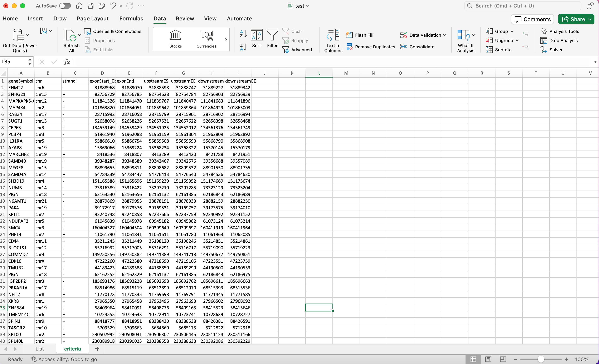
Task: Expand the Data Validation dropdown arrow
Action: pos(445,35)
